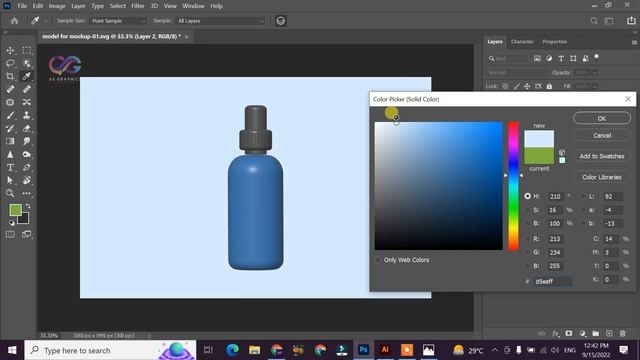Select the Move tool

(x=10, y=50)
